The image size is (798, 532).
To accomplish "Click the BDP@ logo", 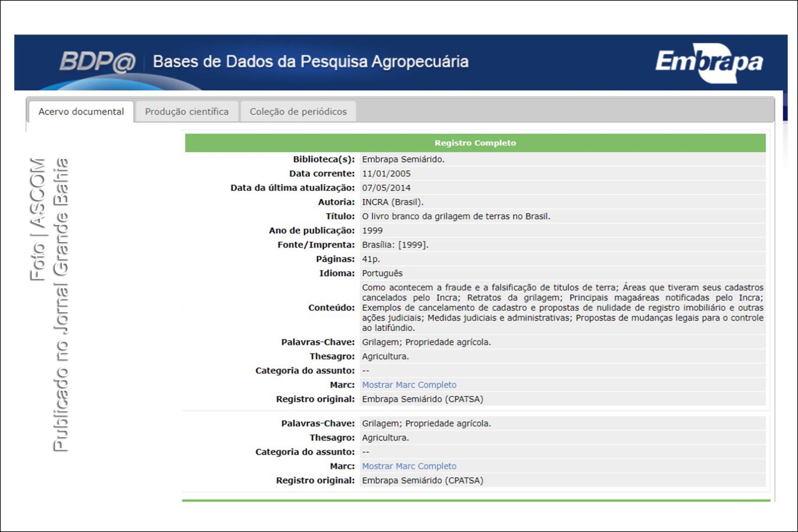I will point(97,62).
